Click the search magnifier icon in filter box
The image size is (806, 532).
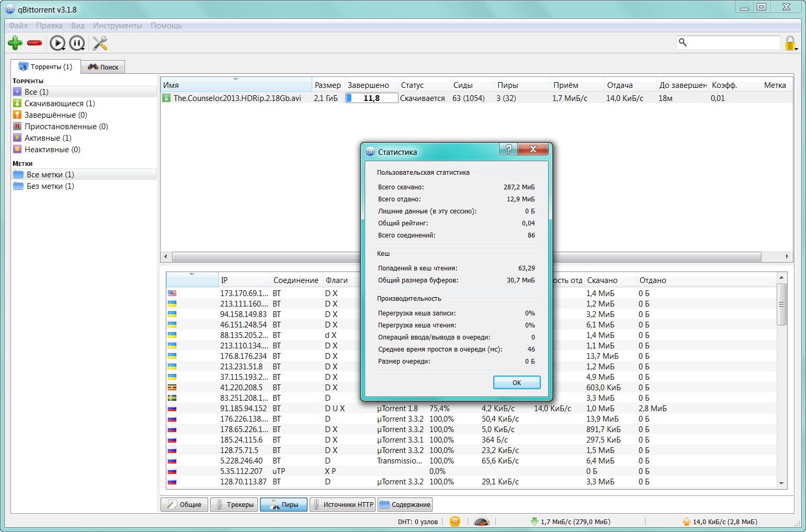pyautogui.click(x=683, y=42)
